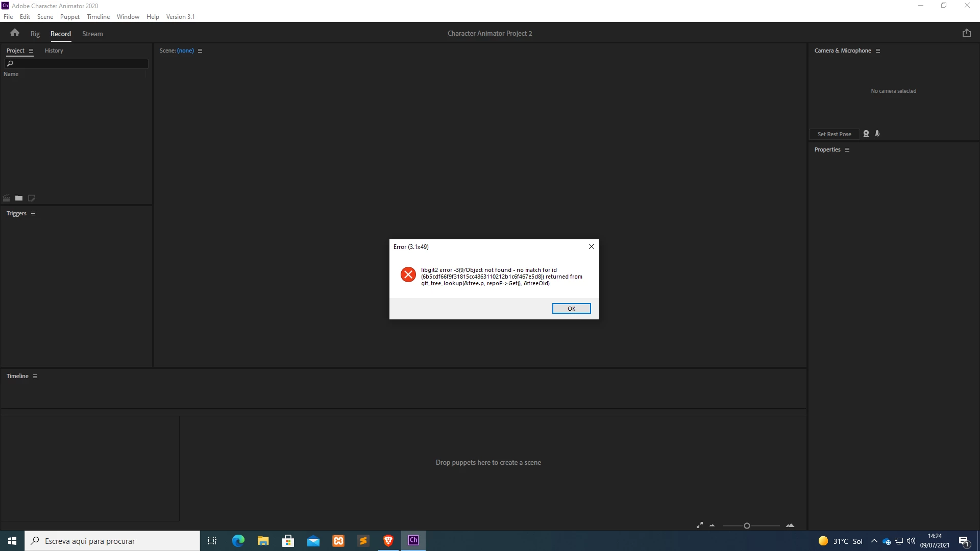The image size is (980, 551).
Task: Click the small mountain zoom-out icon
Action: [x=712, y=525]
